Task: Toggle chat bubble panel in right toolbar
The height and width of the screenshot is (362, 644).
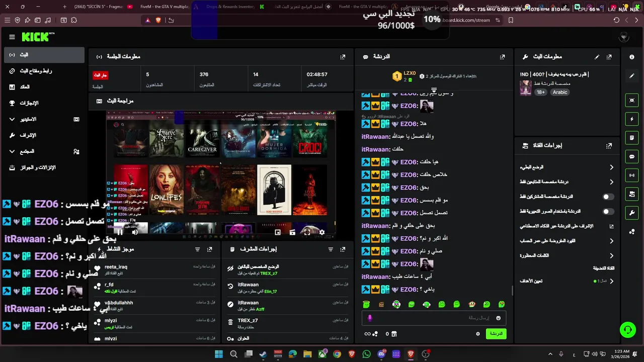Action: click(x=632, y=157)
